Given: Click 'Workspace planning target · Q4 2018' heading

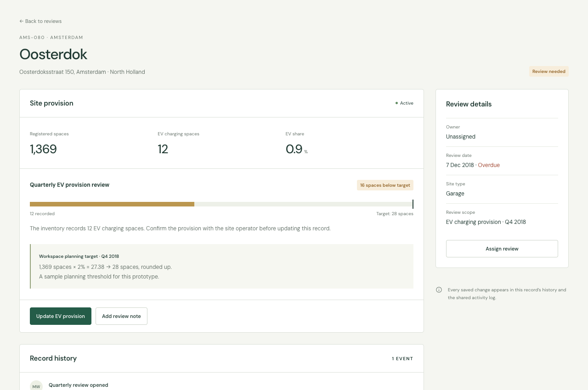Looking at the screenshot, I should click(x=79, y=256).
